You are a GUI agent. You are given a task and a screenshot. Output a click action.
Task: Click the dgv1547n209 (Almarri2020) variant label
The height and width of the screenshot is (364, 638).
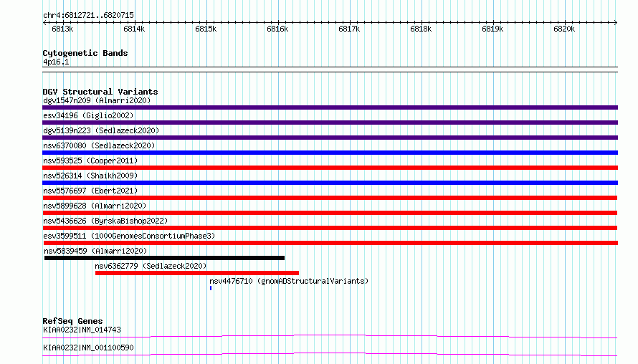coord(97,100)
